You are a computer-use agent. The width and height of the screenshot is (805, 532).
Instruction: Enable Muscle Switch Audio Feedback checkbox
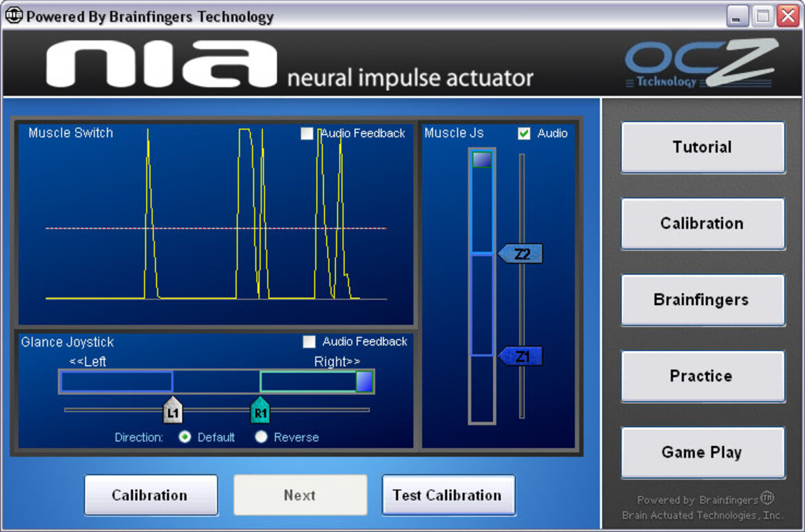tap(307, 134)
